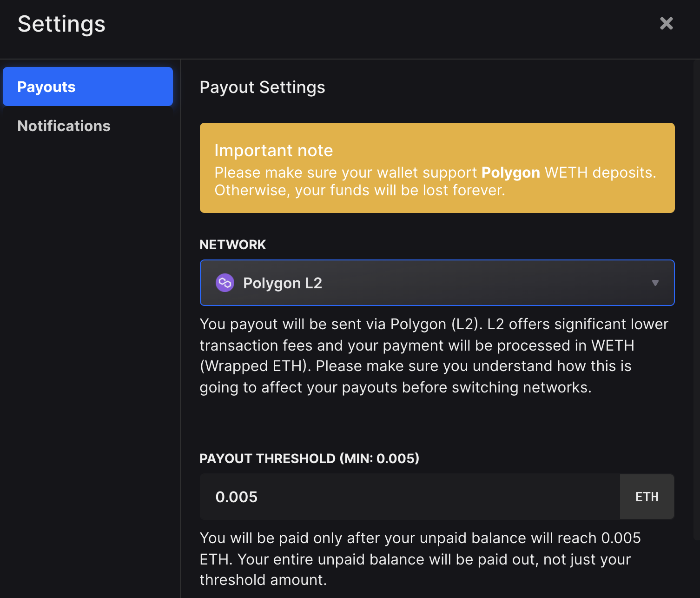This screenshot has height=598, width=700.
Task: Click the X icon to close Settings
Action: [667, 23]
